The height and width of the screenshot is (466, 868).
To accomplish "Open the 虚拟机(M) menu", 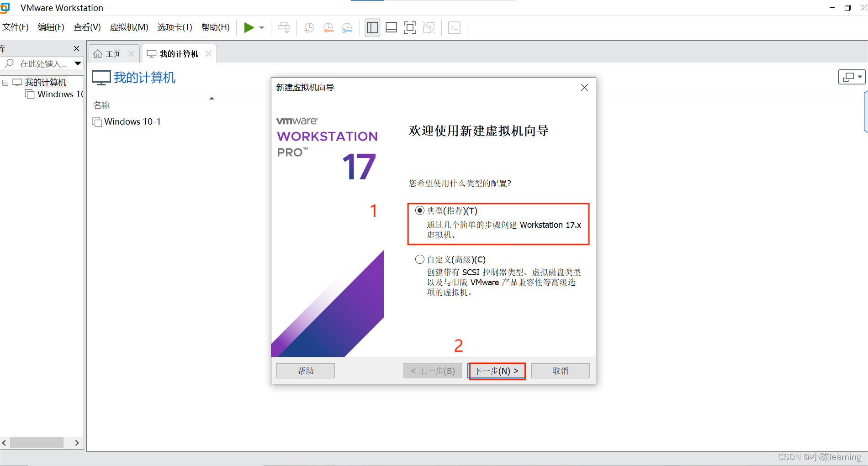I will point(129,27).
